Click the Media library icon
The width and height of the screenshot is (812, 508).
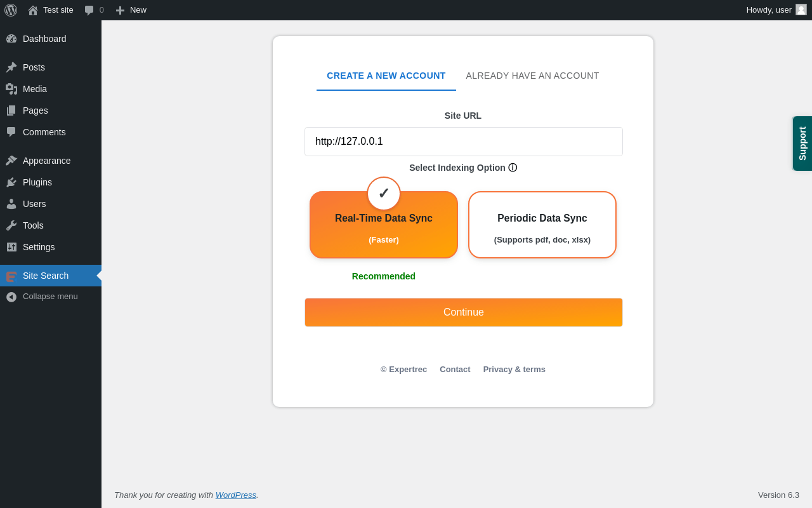pos(11,89)
